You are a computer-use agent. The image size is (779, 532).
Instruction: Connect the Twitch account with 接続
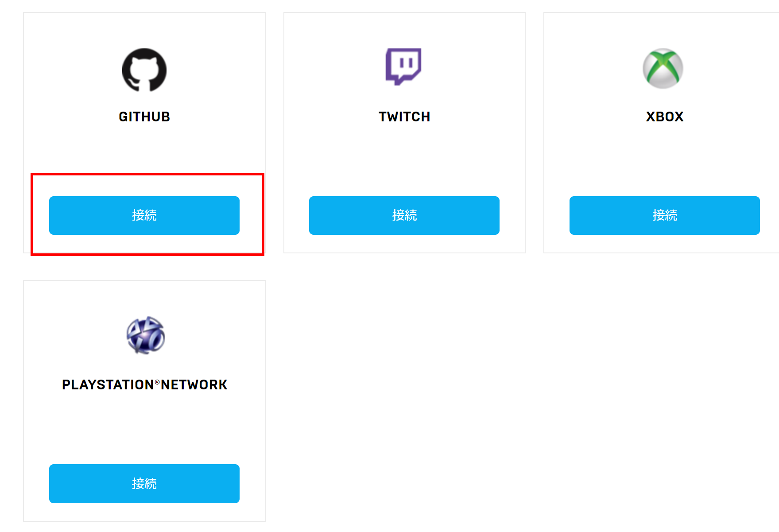(404, 215)
